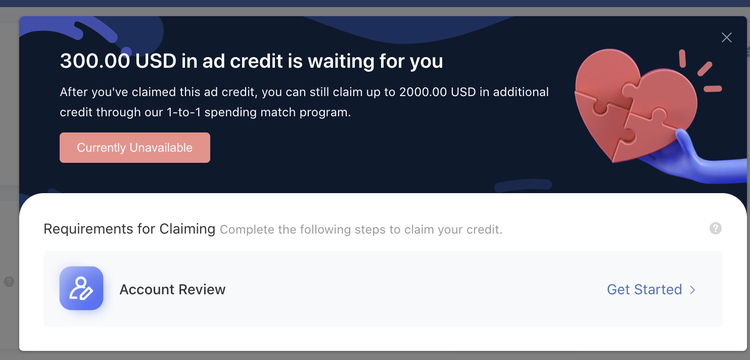This screenshot has height=360, width=750.
Task: Click the dimmed help icon behind the dialog
Action: point(9,282)
